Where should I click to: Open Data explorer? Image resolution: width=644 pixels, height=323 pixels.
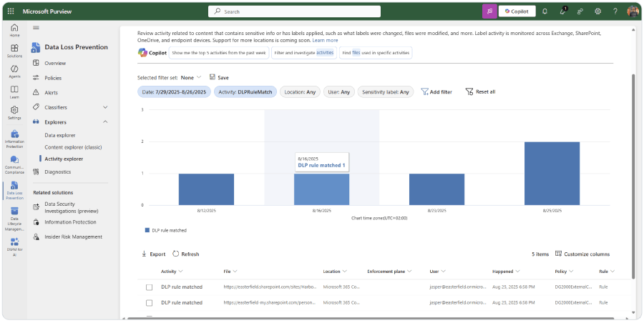60,135
